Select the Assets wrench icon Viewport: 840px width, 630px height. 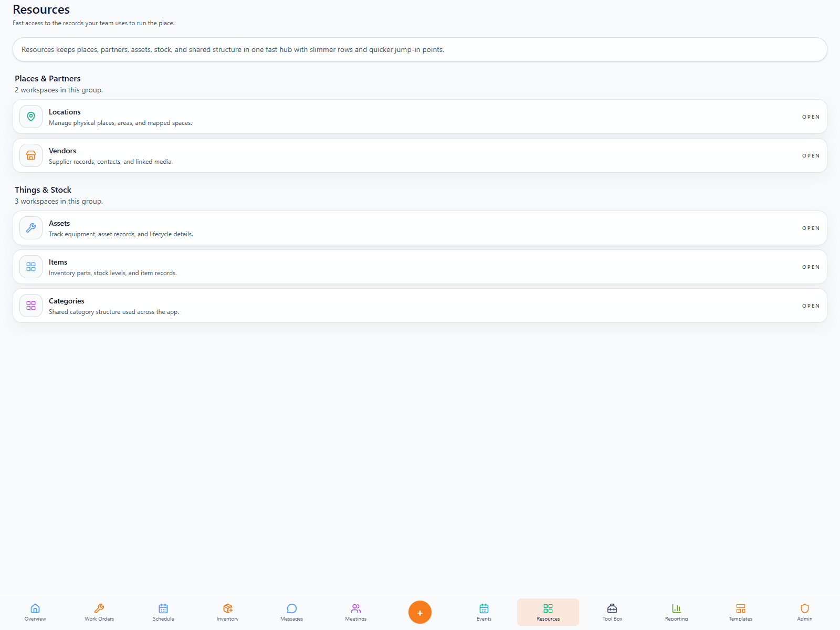pyautogui.click(x=30, y=228)
